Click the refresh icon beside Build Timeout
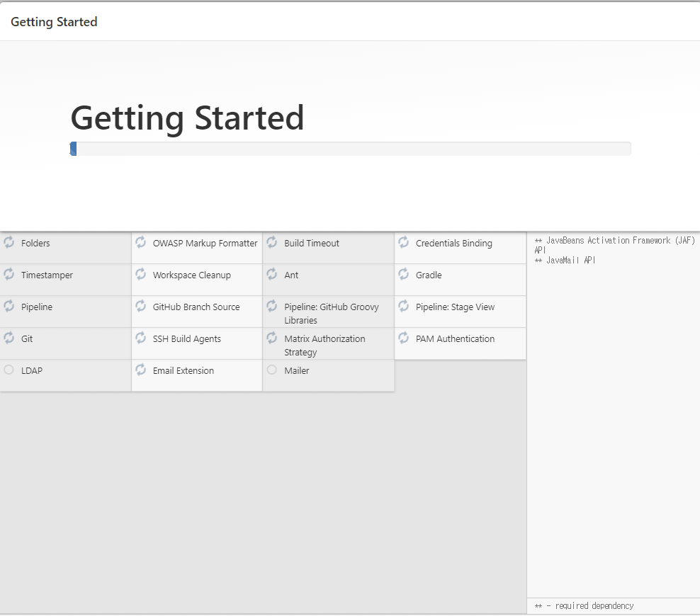 [x=272, y=242]
